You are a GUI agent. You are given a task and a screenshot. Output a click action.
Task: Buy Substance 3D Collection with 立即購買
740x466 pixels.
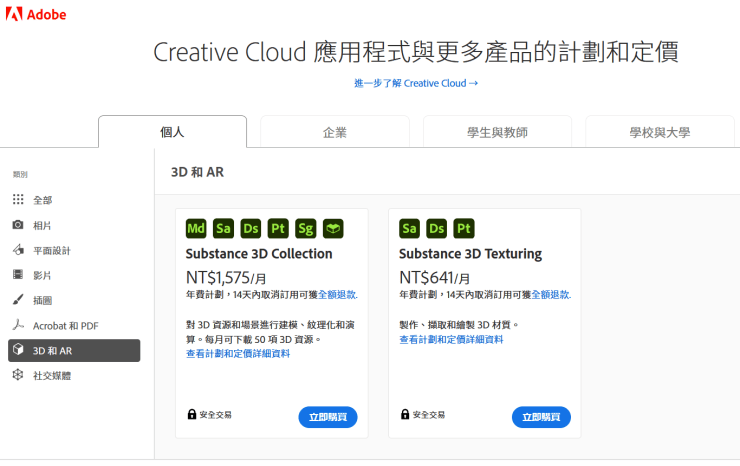[328, 417]
